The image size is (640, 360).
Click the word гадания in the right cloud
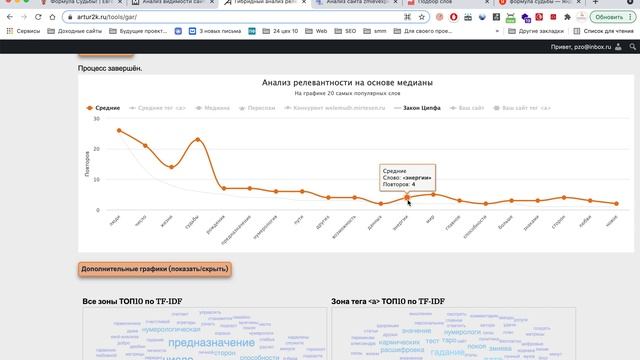[447, 352]
